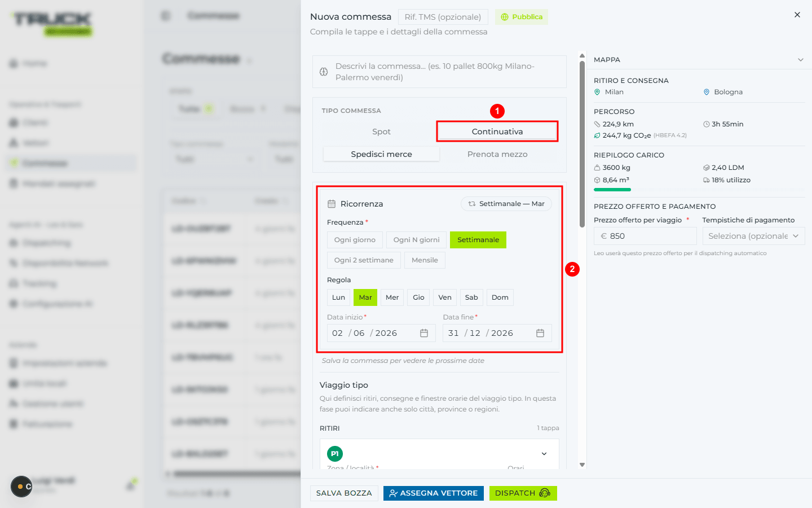812x508 pixels.
Task: Click the Data inizio date field
Action: (381, 333)
